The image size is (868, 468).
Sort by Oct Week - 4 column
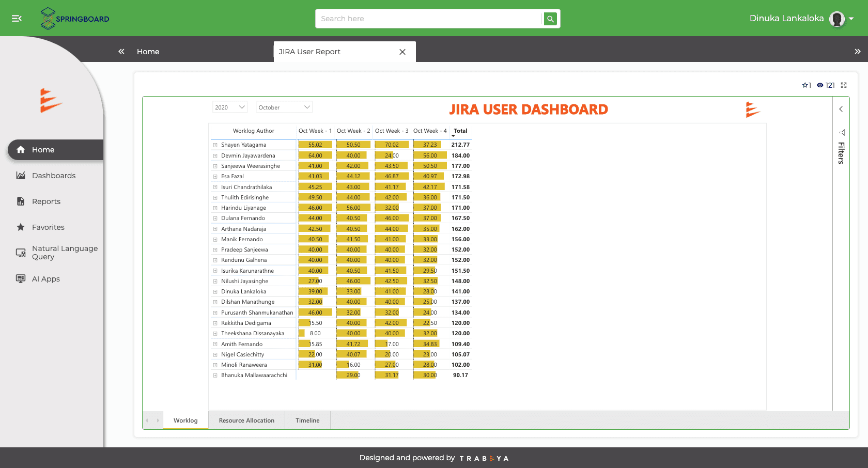click(x=430, y=131)
